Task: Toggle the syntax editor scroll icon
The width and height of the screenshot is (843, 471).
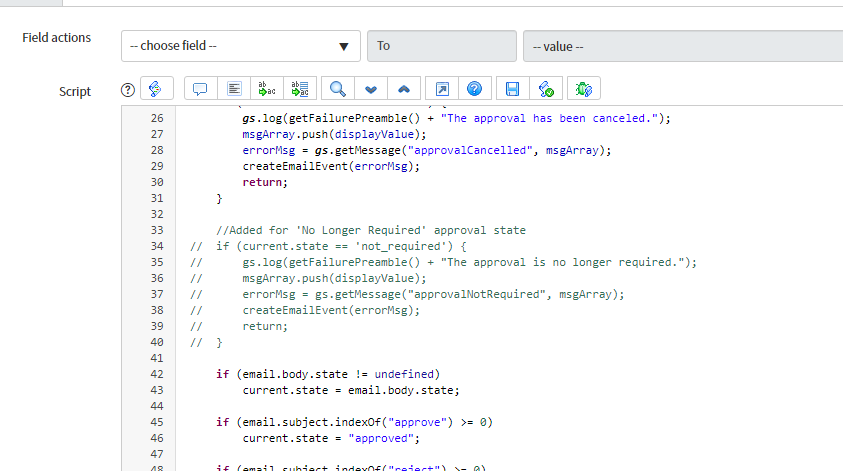Action: (156, 89)
